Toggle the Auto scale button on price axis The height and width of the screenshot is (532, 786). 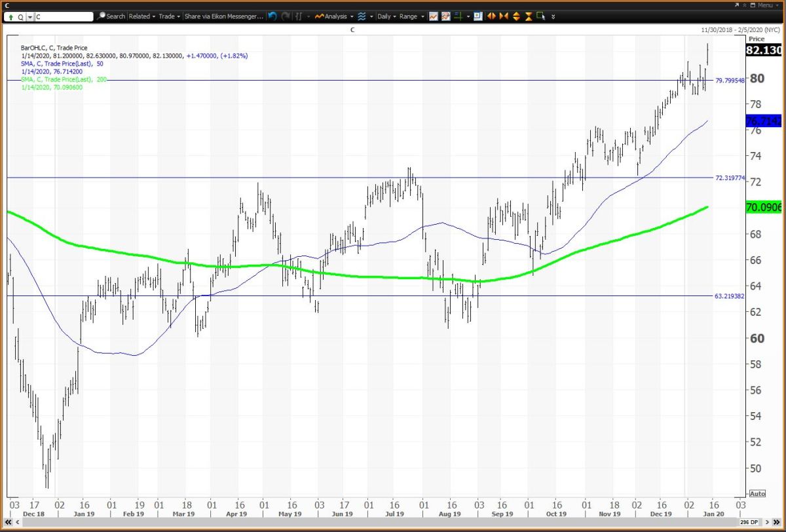[757, 493]
